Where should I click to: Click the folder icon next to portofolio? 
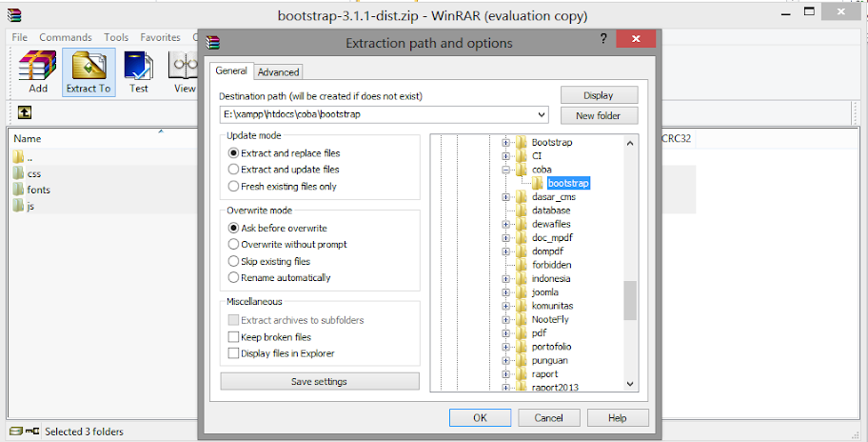coord(521,347)
